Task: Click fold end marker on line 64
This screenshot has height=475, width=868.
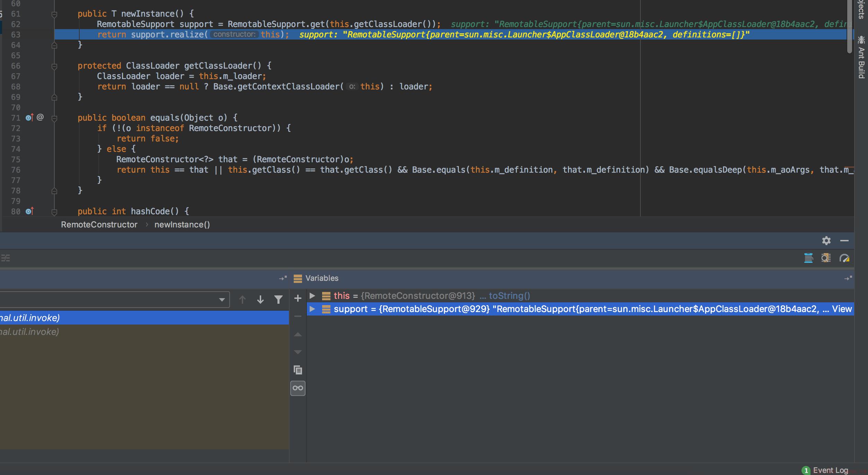Action: coord(54,45)
